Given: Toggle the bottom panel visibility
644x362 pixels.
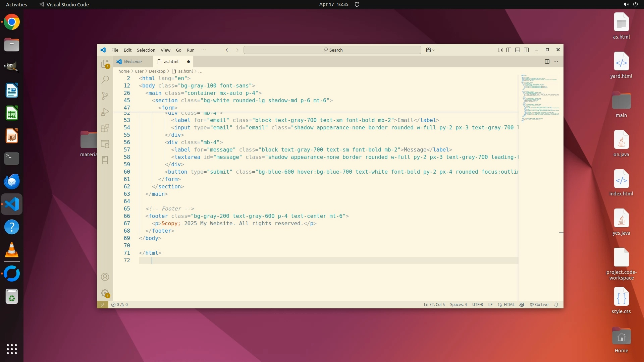Looking at the screenshot, I should click(518, 50).
